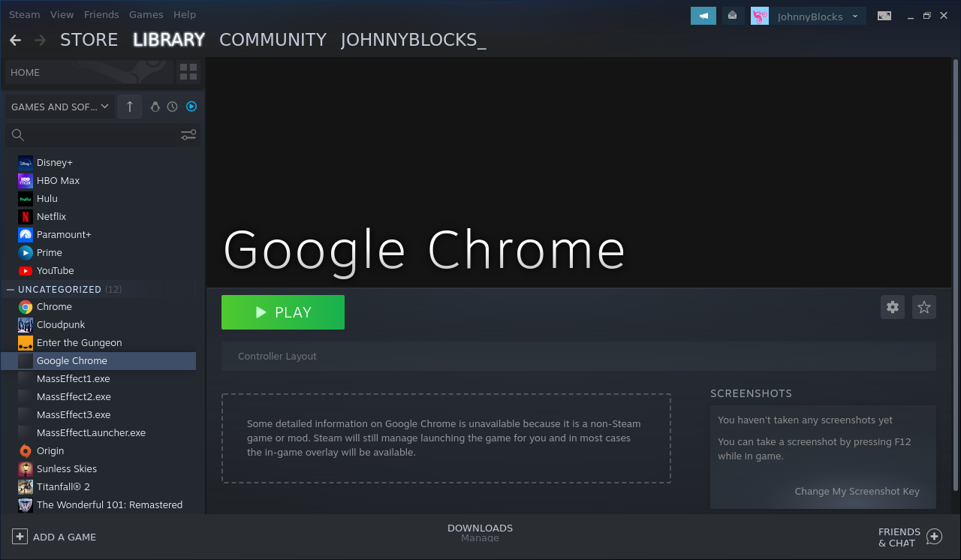This screenshot has height=560, width=961.
Task: Open the inbox envelope icon
Action: pyautogui.click(x=733, y=16)
